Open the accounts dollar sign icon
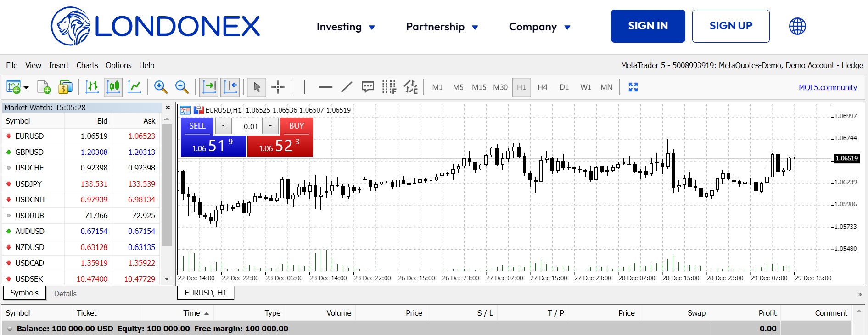The width and height of the screenshot is (868, 335). pos(65,87)
